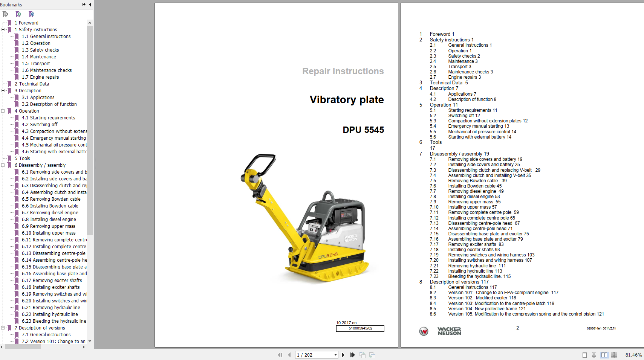The height and width of the screenshot is (360, 644).
Task: Go to the next page
Action: tap(343, 355)
